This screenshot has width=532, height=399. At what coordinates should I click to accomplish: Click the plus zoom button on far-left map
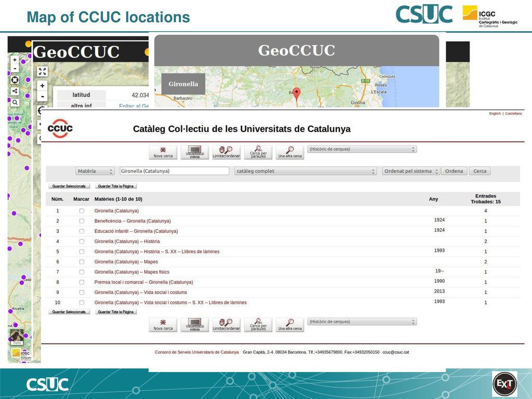(15, 60)
